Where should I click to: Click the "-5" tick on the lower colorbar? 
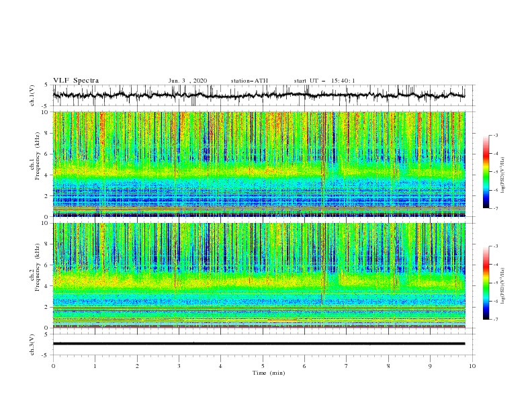pos(496,283)
